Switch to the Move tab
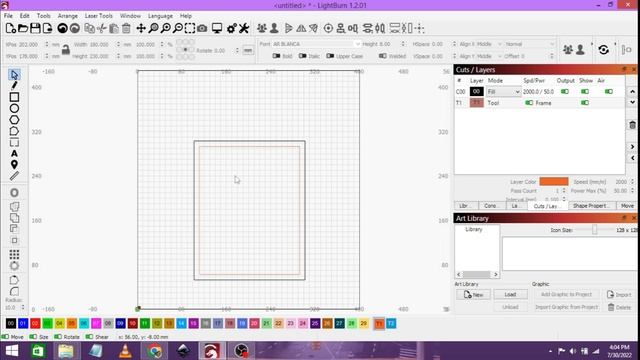This screenshot has width=640, height=360. [627, 206]
